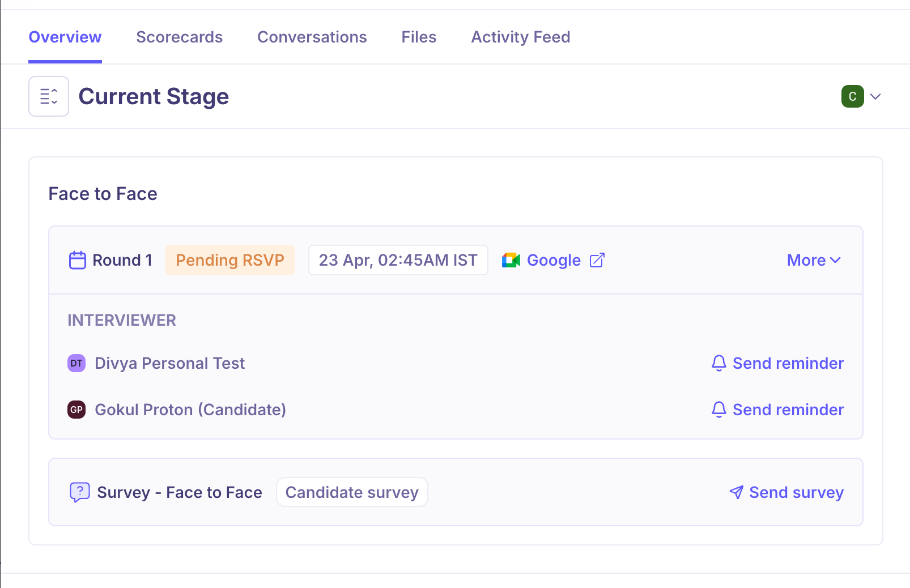Click the Round 1 calendar icon
This screenshot has width=910, height=588.
(77, 260)
